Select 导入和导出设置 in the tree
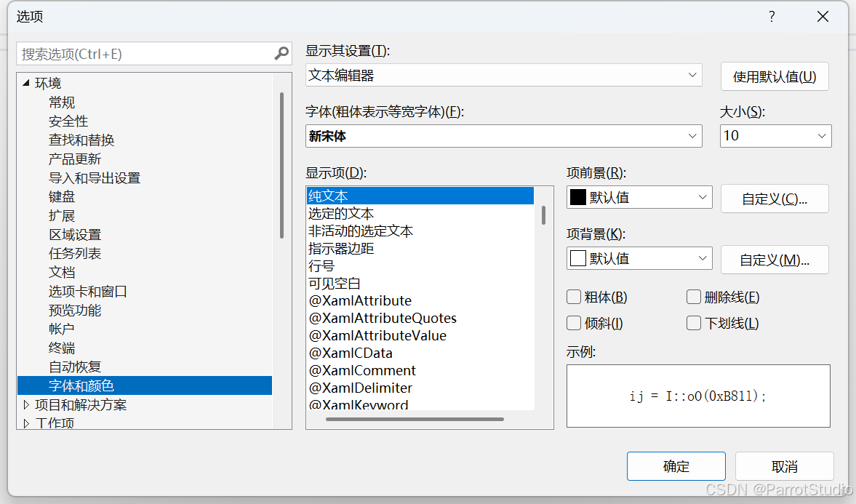Image resolution: width=856 pixels, height=504 pixels. point(95,178)
